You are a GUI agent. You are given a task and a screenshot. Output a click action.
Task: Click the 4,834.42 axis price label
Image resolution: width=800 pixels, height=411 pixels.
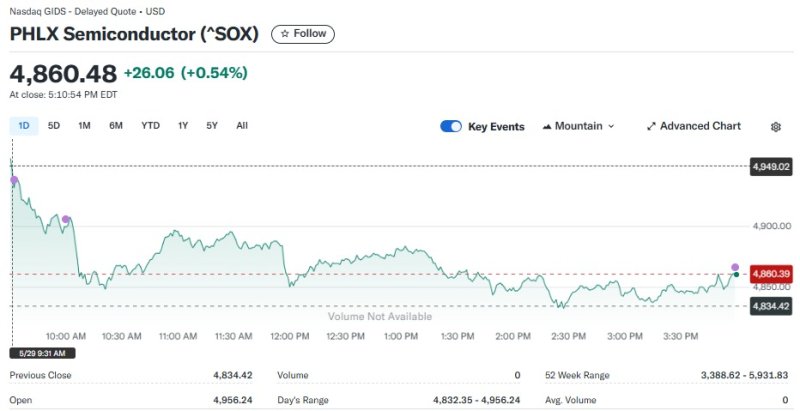click(x=771, y=306)
